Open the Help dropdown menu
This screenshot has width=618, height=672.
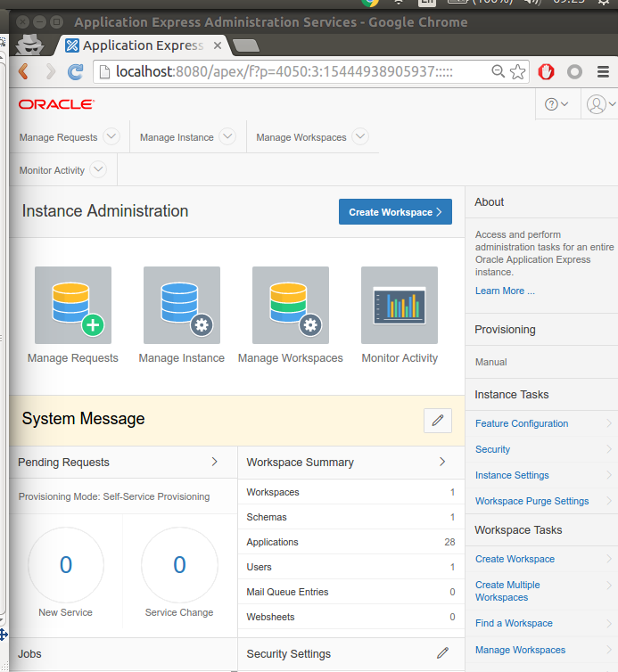click(556, 104)
